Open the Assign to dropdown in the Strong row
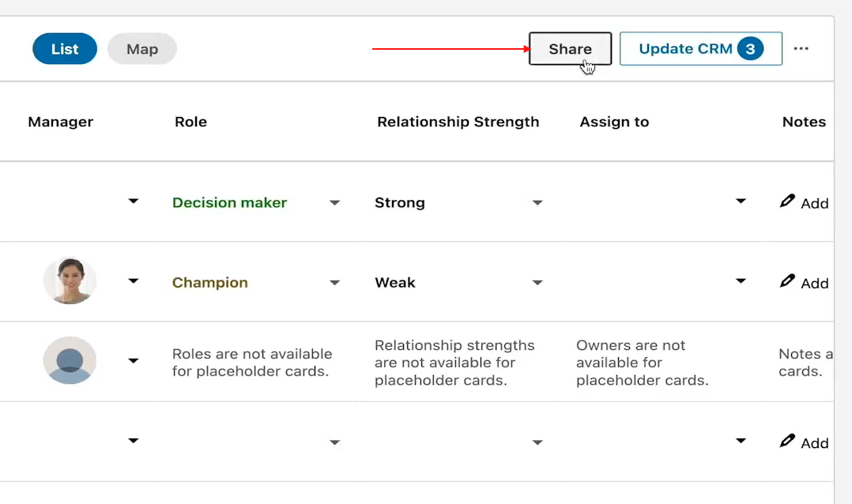Screen dimensions: 852x504 point(741,201)
